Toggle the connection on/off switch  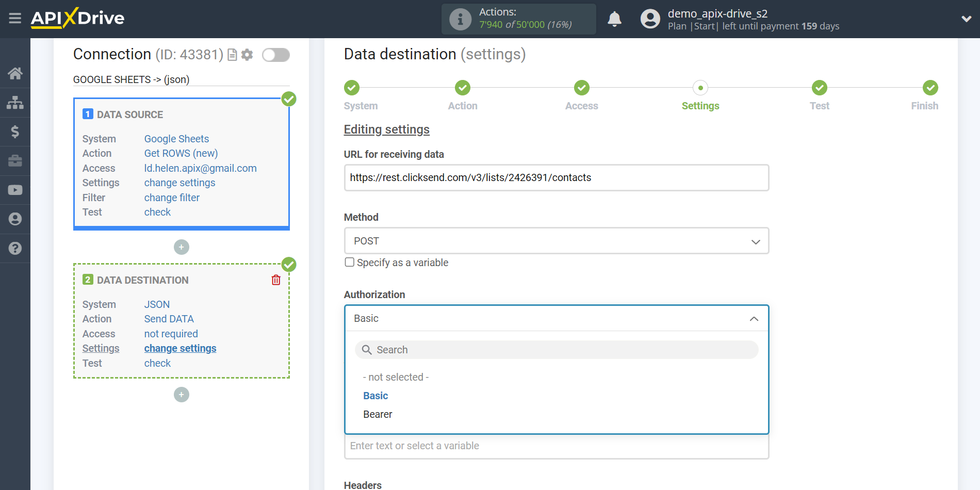[x=276, y=55]
